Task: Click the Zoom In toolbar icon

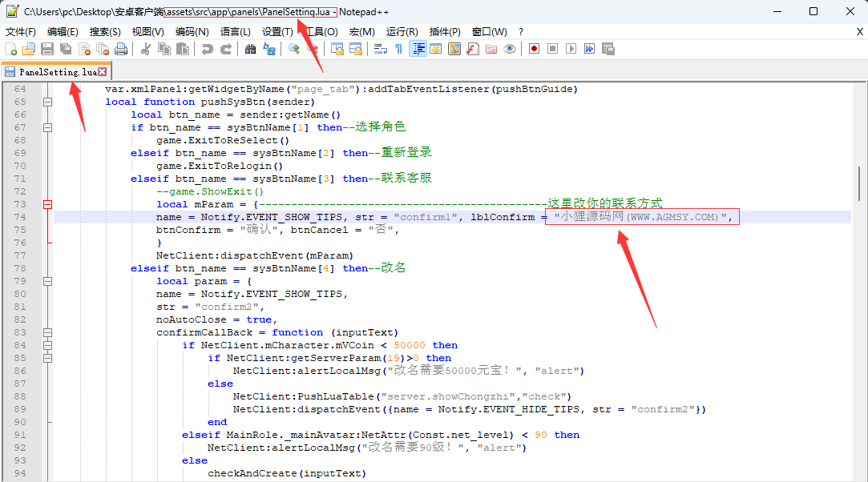Action: click(294, 49)
